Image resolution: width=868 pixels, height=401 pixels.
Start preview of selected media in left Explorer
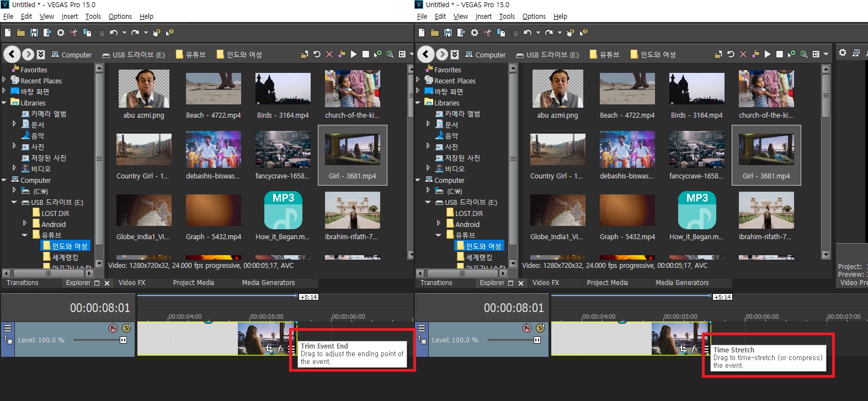[x=354, y=54]
